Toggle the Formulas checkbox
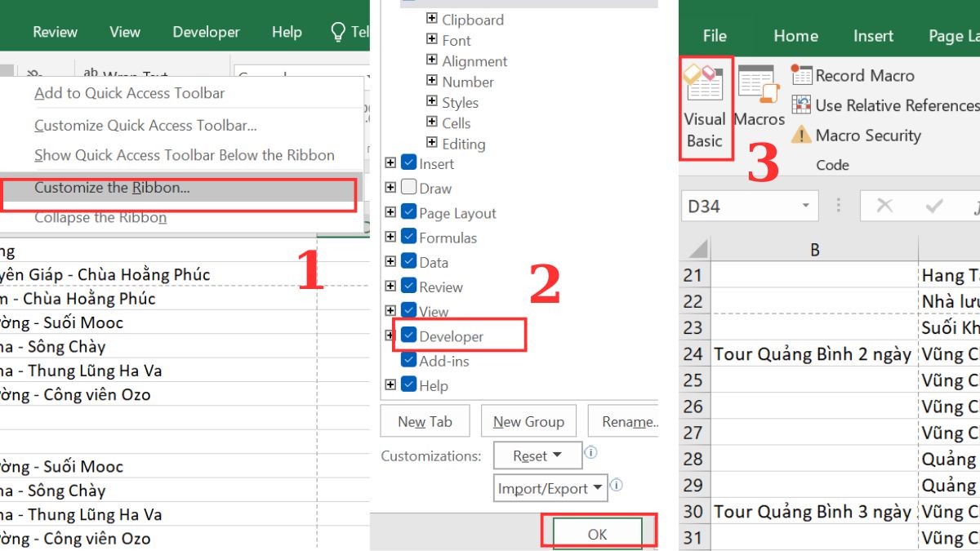 [409, 236]
